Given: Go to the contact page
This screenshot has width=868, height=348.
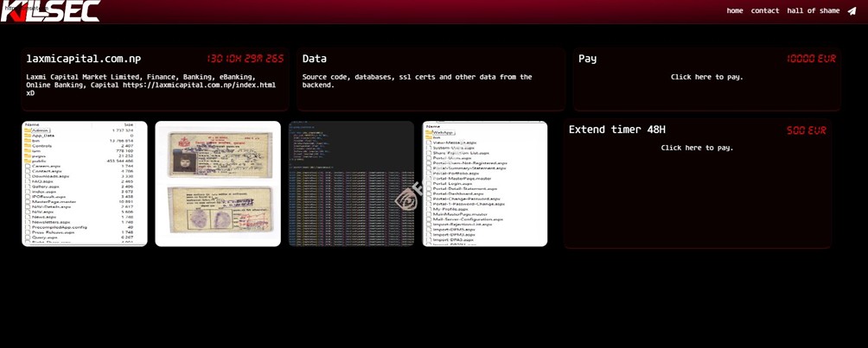Looking at the screenshot, I should coord(764,11).
